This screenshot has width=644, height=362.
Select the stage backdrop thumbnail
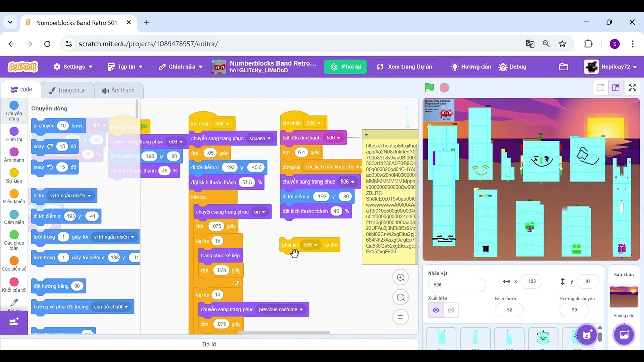[x=624, y=297]
